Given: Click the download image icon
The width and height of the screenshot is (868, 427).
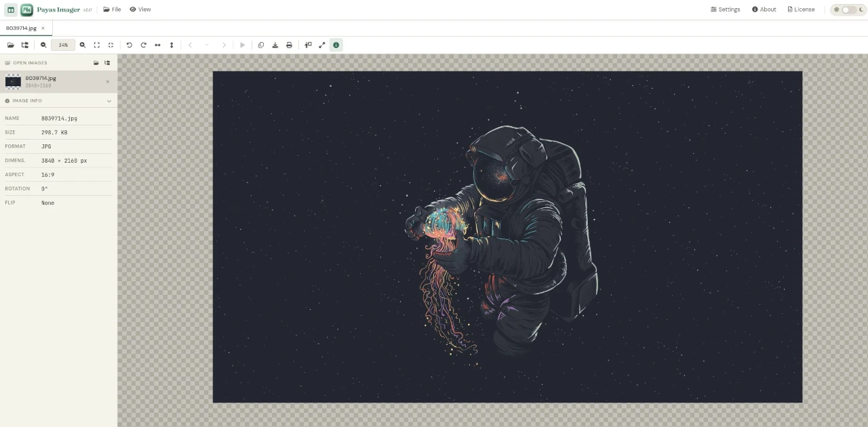Looking at the screenshot, I should pos(275,45).
